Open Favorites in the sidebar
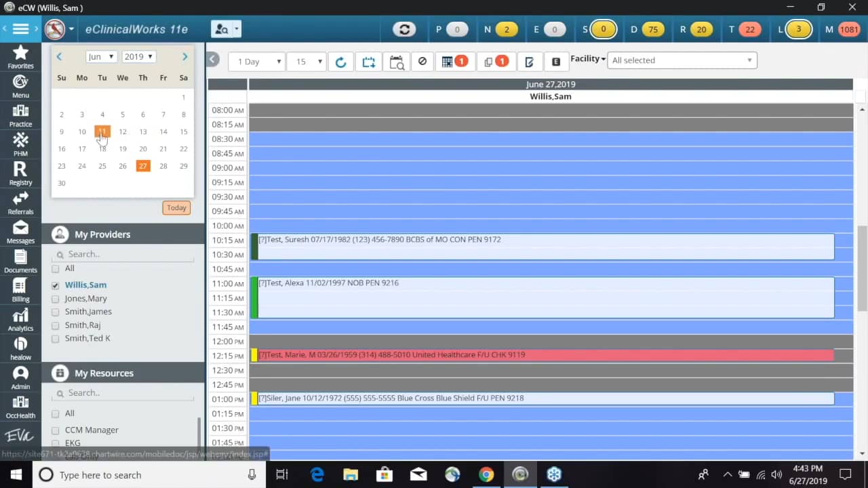Image resolution: width=868 pixels, height=488 pixels. click(x=20, y=57)
